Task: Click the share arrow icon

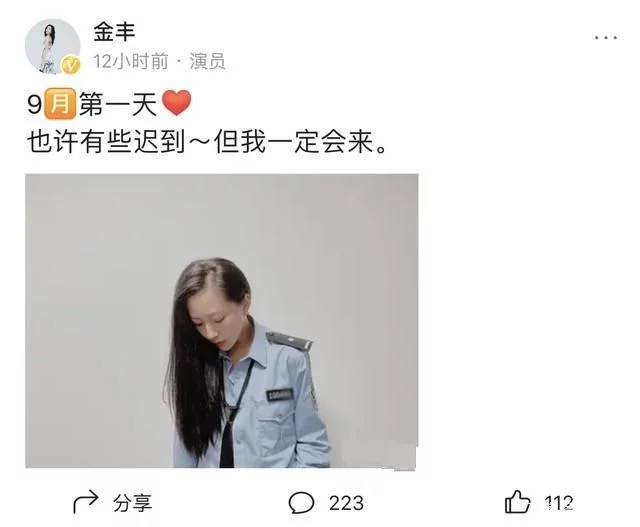Action: coord(86,501)
